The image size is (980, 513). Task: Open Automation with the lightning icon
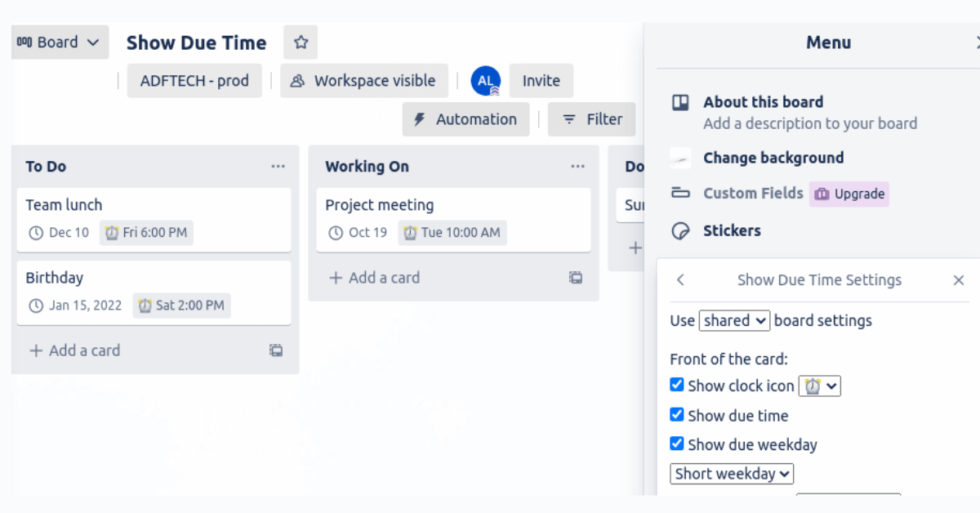pos(465,118)
